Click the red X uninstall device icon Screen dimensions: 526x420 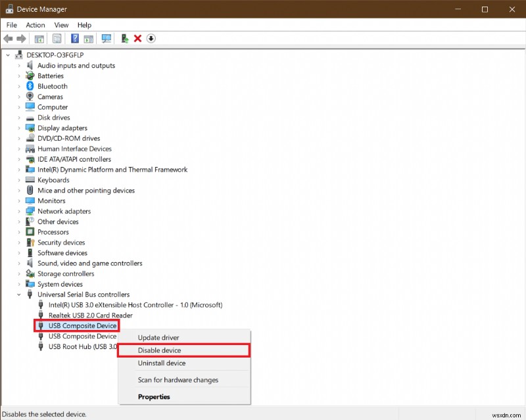pos(137,38)
